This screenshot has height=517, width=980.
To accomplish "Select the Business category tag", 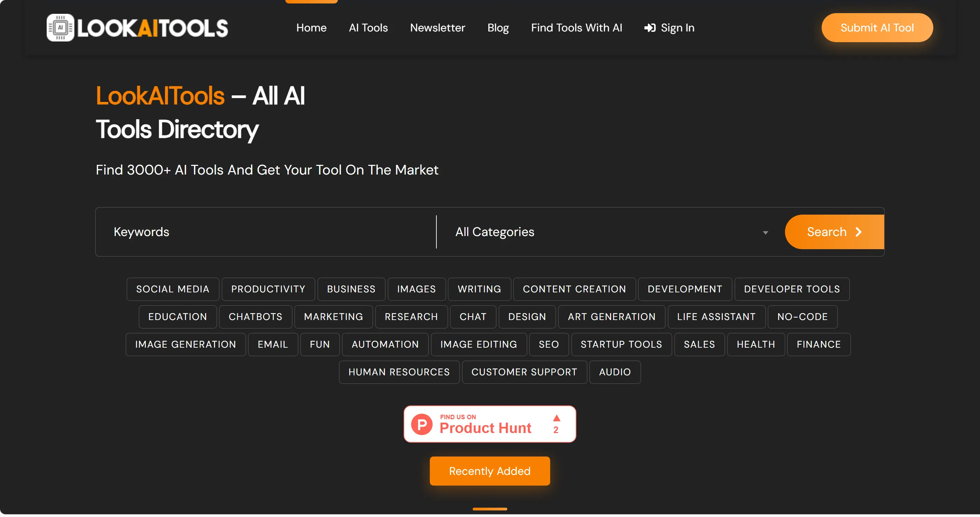I will point(351,289).
